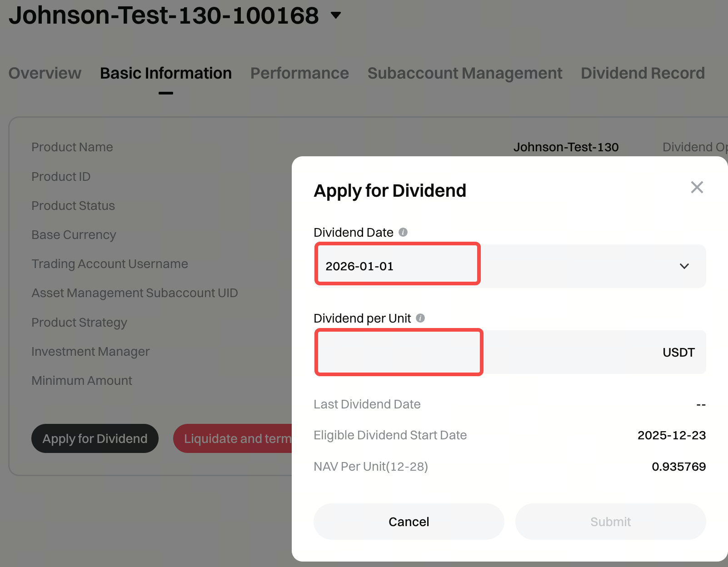Viewport: 728px width, 567px height.
Task: Click the NAV Per Unit value 0.935769
Action: 678,467
